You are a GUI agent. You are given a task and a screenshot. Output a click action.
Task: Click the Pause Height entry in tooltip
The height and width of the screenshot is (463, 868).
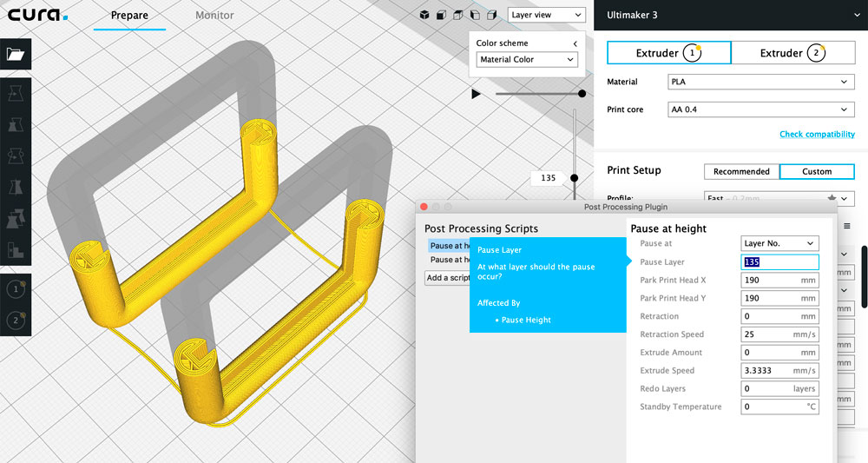click(526, 320)
